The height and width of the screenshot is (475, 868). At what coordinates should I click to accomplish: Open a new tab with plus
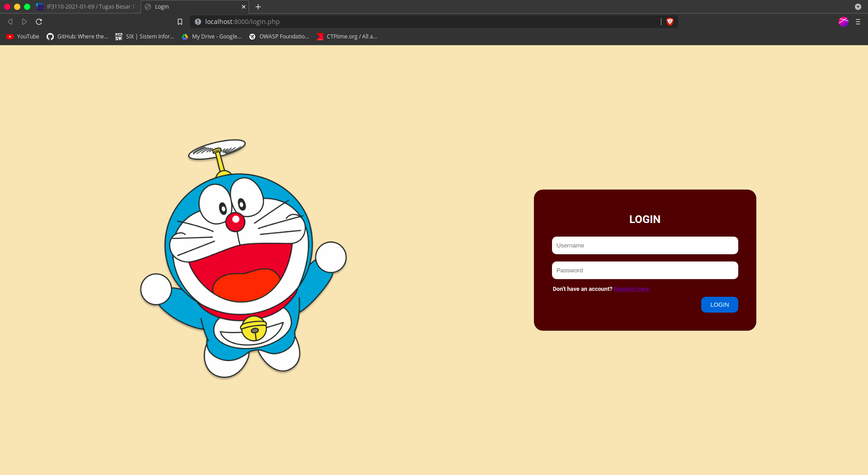(x=258, y=7)
